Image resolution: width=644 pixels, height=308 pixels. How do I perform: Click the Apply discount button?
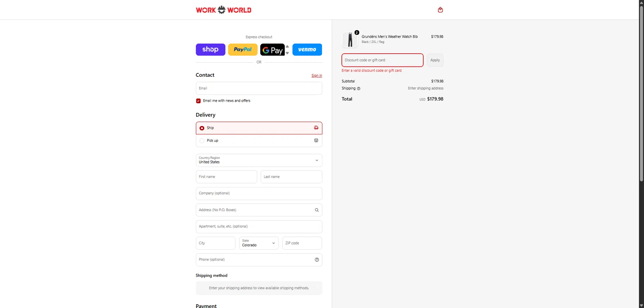point(435,60)
